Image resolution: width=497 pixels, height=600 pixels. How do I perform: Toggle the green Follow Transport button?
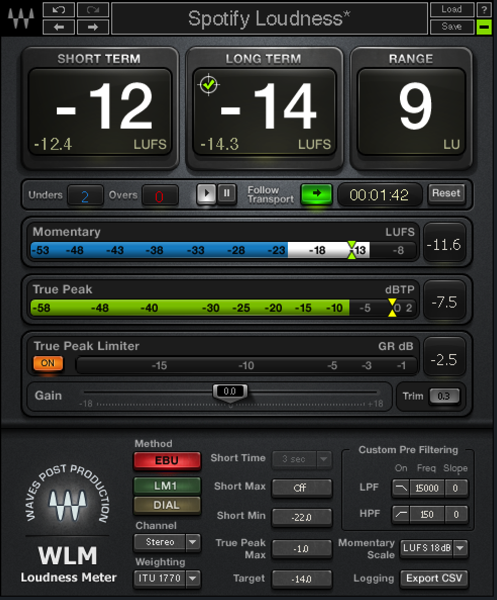tap(316, 194)
